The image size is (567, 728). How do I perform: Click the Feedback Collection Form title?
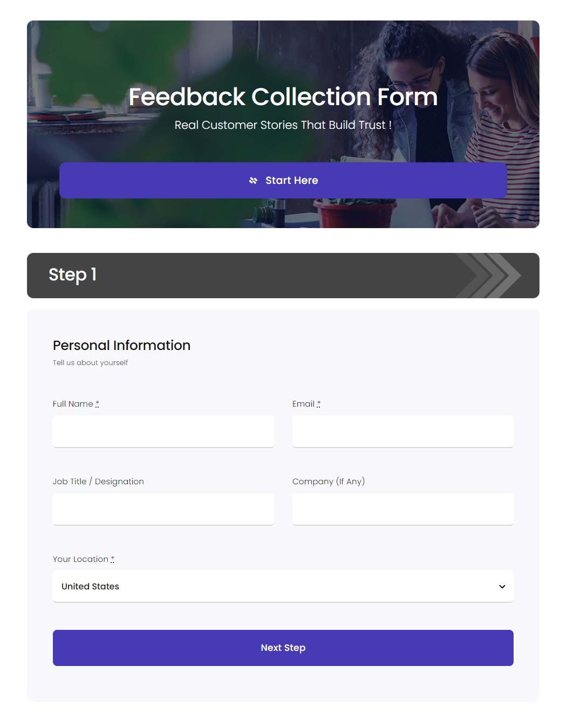283,97
